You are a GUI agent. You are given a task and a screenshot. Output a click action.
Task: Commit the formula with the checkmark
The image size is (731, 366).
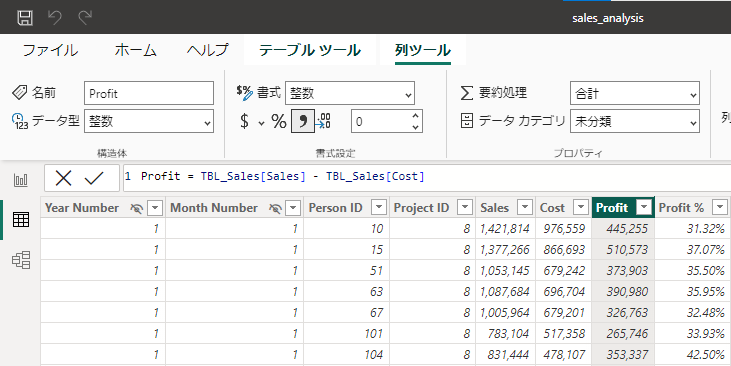point(94,178)
